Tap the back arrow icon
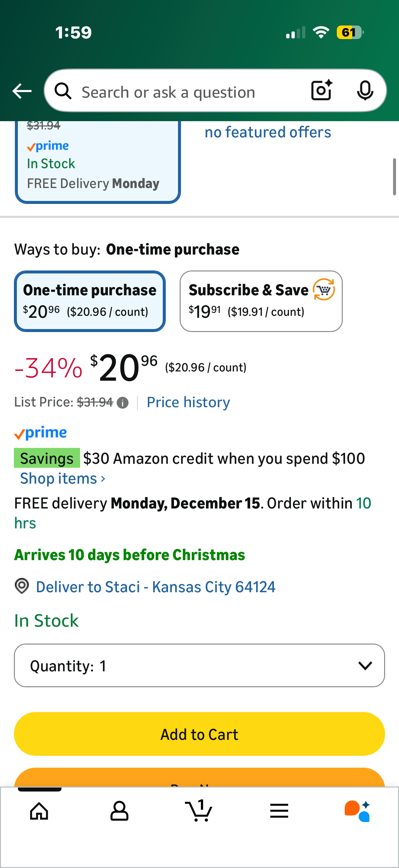The width and height of the screenshot is (399, 868). (x=22, y=91)
